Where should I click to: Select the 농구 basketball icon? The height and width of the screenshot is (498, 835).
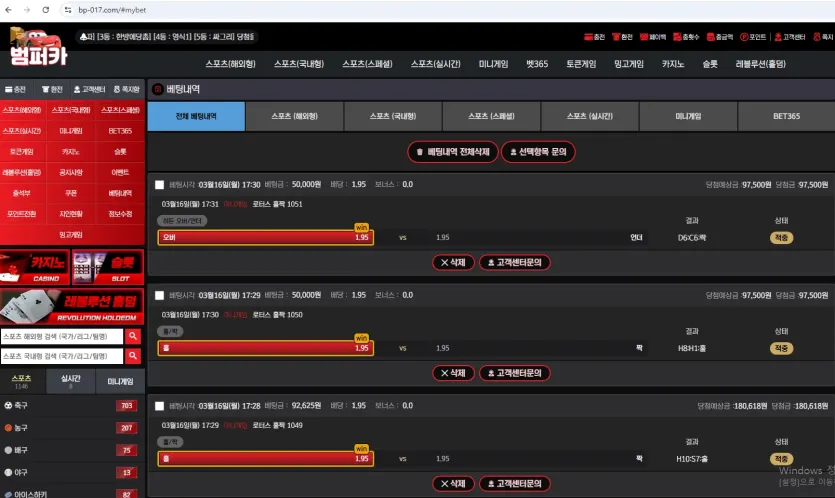(x=8, y=428)
